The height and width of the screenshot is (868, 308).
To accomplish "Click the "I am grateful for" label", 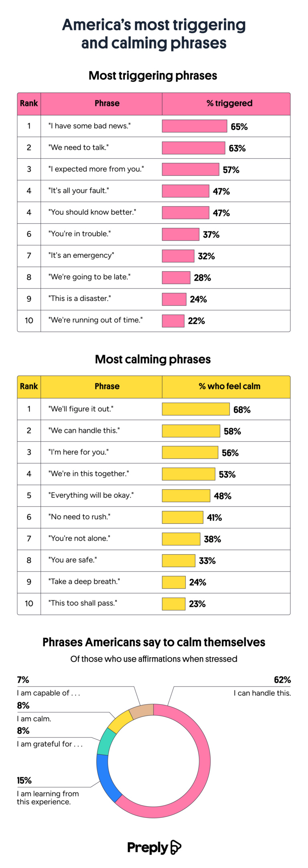I will pos(50,744).
